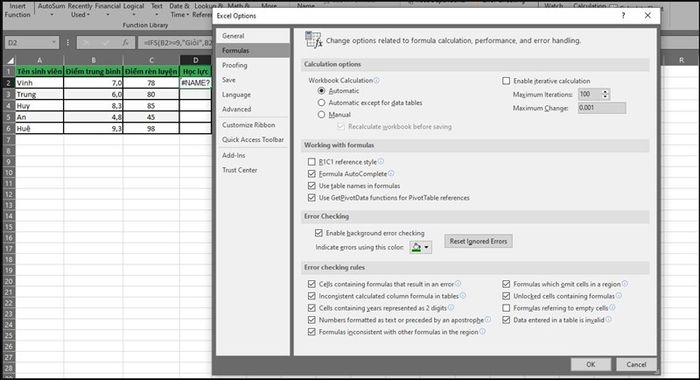Viewport: 700px width, 380px height.
Task: Click info icon beside Workbook Calculation
Action: (376, 80)
